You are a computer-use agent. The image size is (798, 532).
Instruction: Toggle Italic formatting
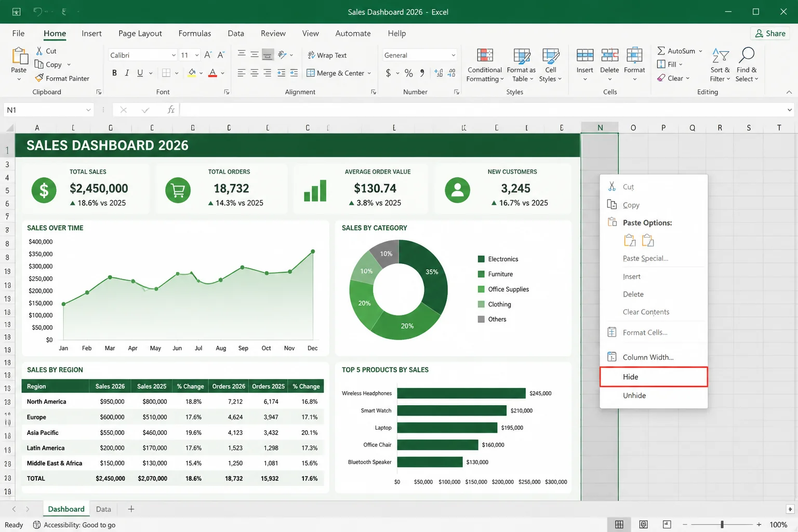127,73
